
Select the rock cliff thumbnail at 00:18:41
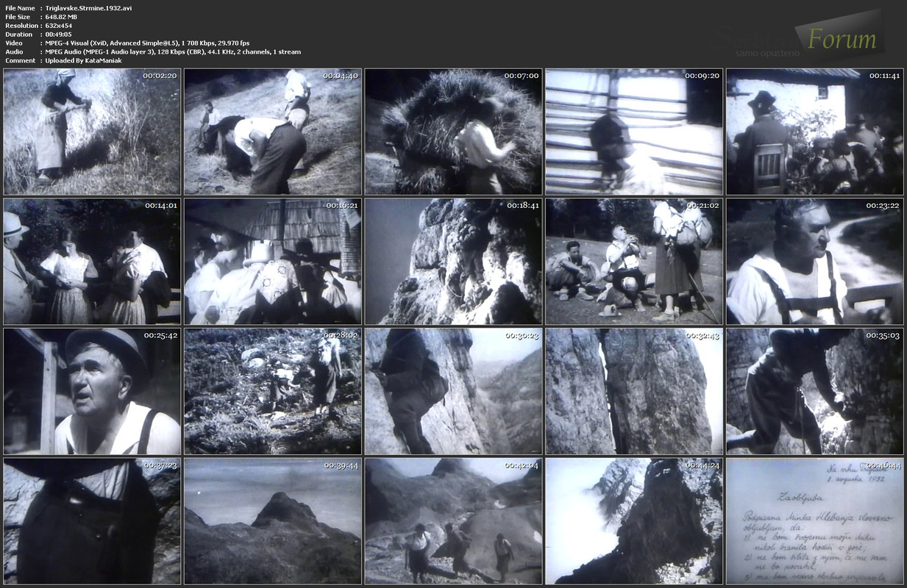coord(453,262)
